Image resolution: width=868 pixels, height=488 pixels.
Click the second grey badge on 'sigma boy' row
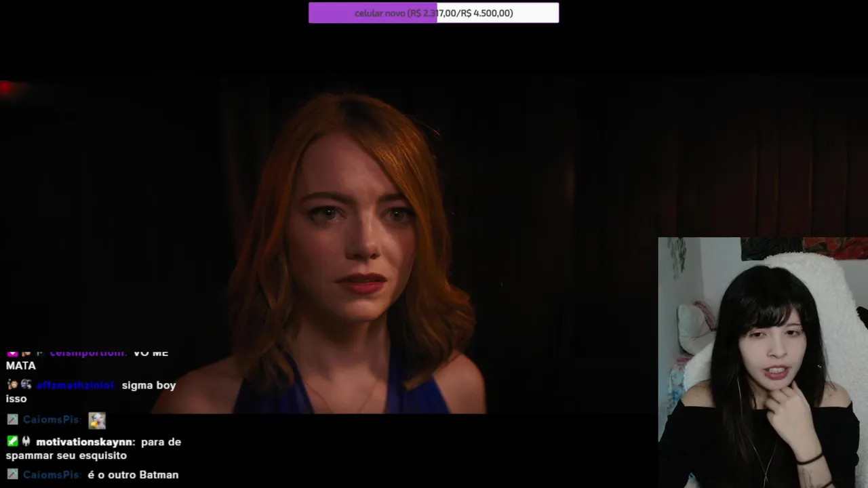click(x=26, y=384)
